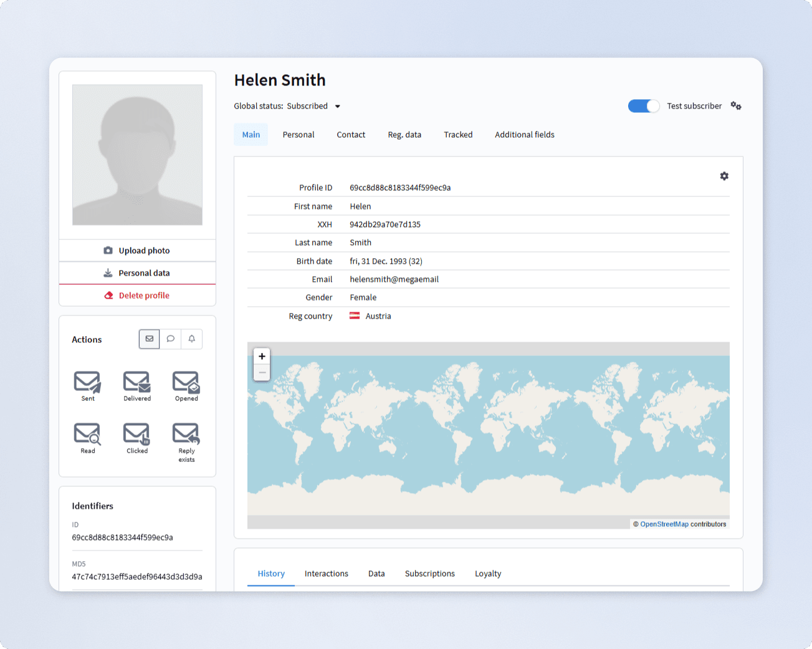Zoom out on the map with the minus button
The image size is (812, 649).
(x=262, y=373)
